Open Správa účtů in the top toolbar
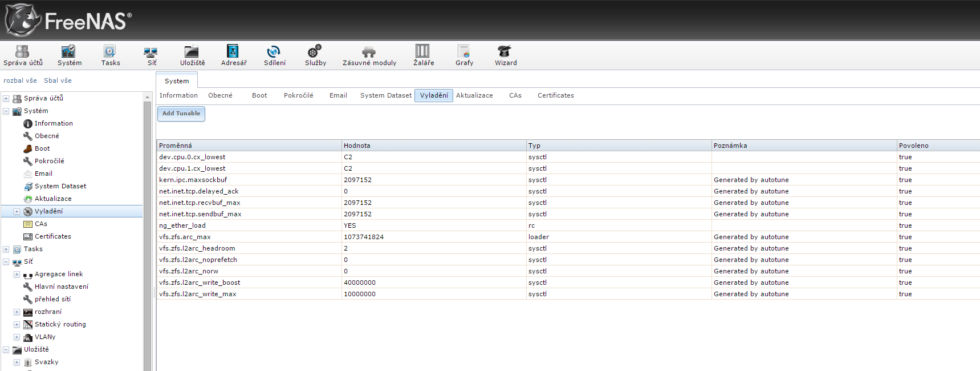This screenshot has width=980, height=371. pos(23,56)
